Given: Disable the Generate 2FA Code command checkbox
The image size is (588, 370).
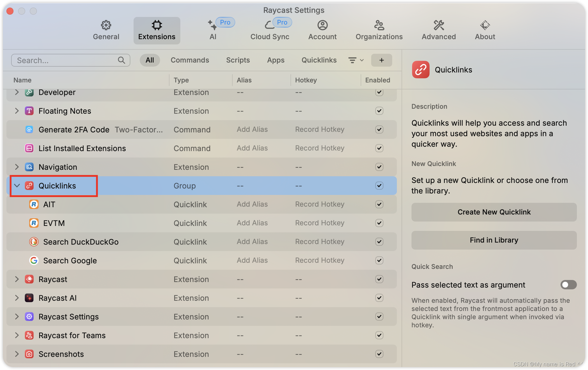Looking at the screenshot, I should (379, 129).
